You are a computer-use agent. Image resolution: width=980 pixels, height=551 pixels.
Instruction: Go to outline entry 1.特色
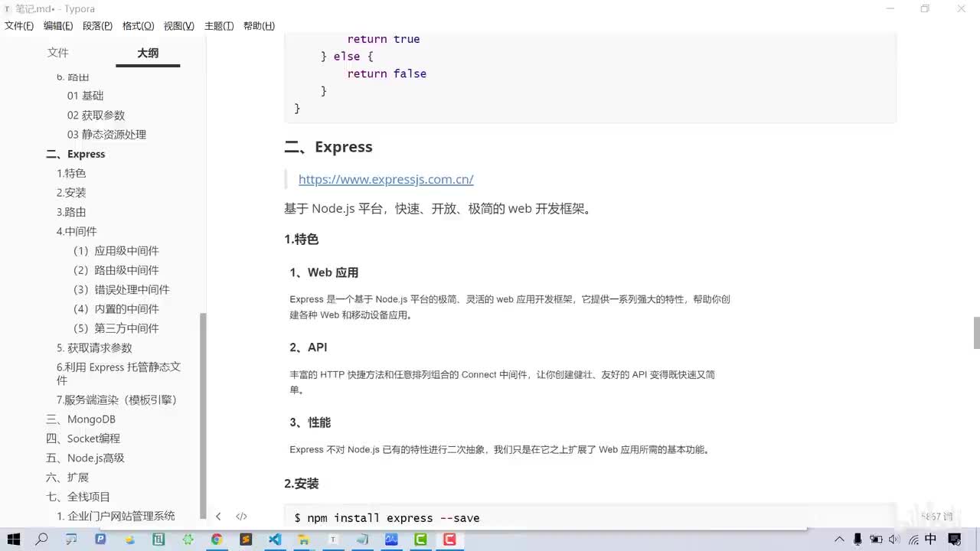pos(71,173)
